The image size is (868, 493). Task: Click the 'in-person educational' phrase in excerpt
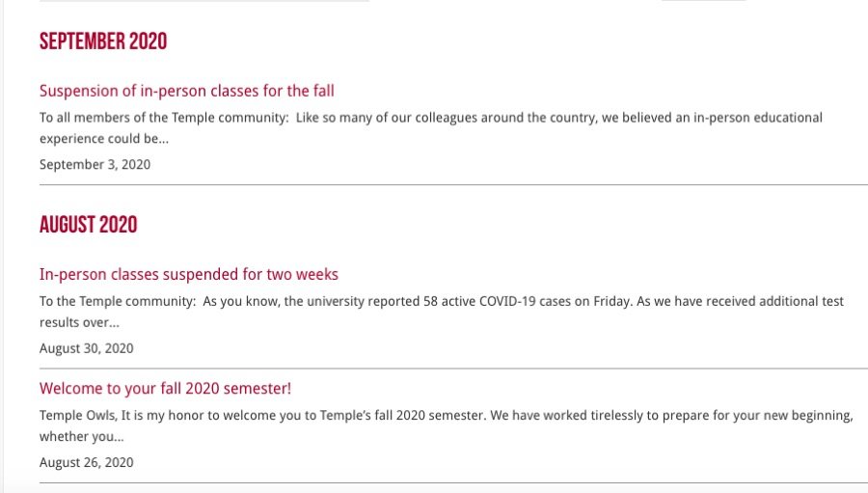756,118
